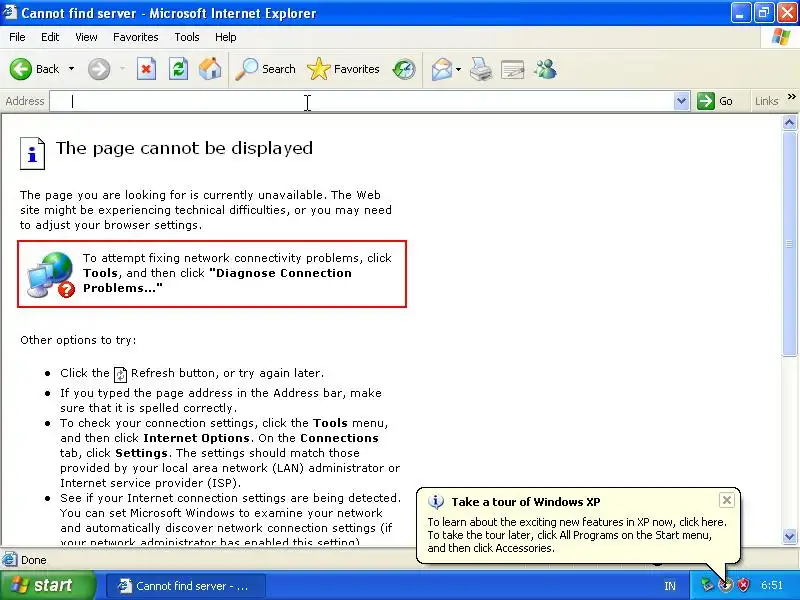The image size is (800, 600).
Task: Click the 'The page cannot be displayed' heading
Action: [x=184, y=148]
